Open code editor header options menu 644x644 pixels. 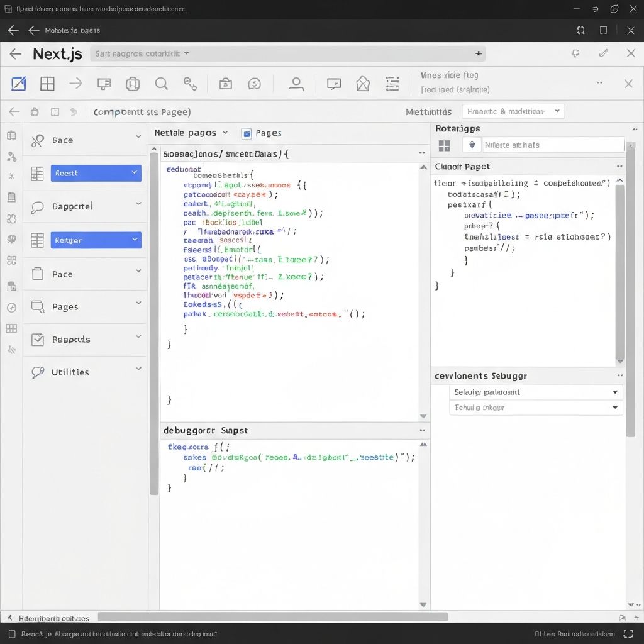[422, 153]
